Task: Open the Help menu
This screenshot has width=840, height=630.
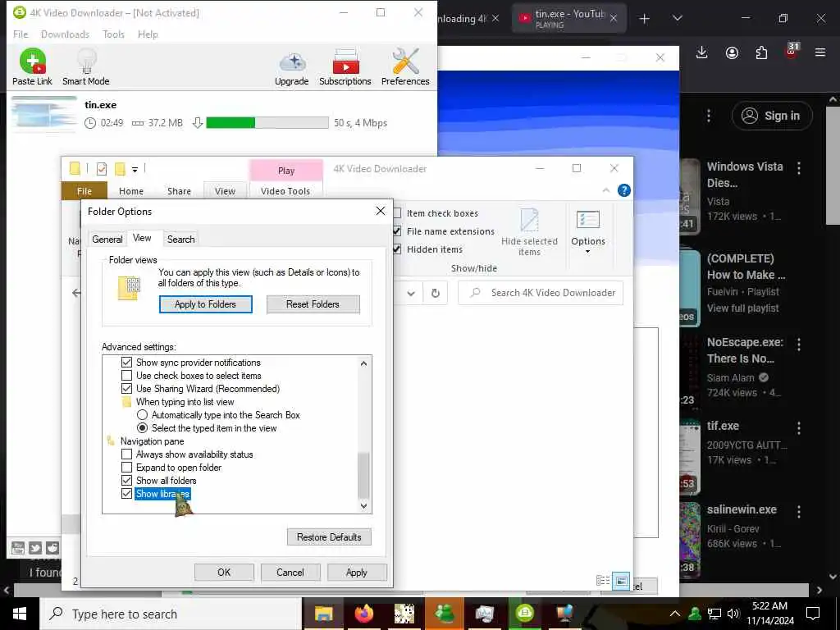Action: [148, 34]
